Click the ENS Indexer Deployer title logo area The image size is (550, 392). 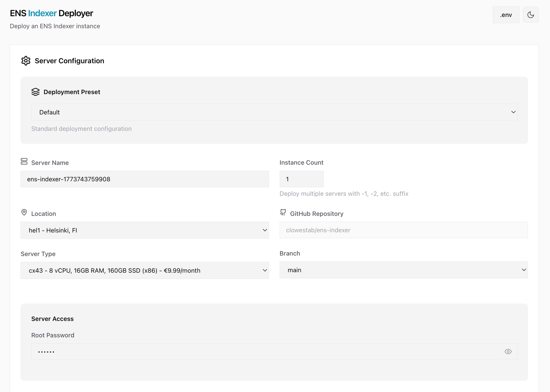pos(51,13)
